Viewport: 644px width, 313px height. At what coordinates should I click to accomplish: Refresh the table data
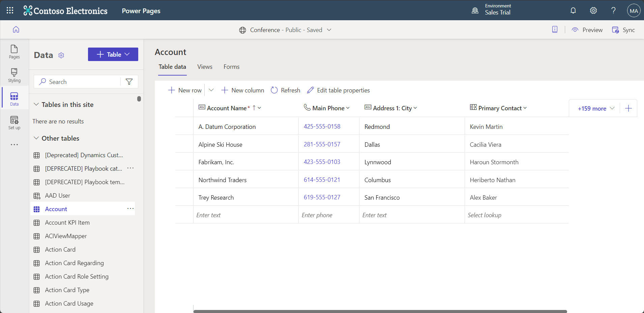[x=286, y=90]
